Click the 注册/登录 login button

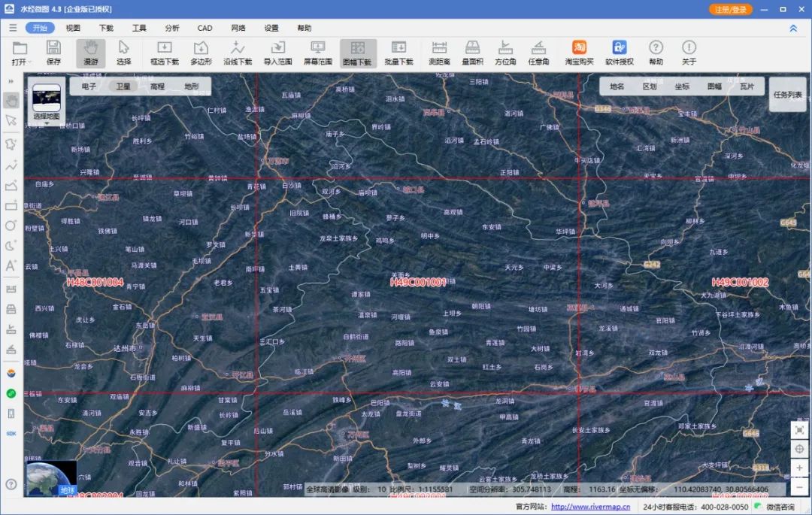(x=730, y=9)
